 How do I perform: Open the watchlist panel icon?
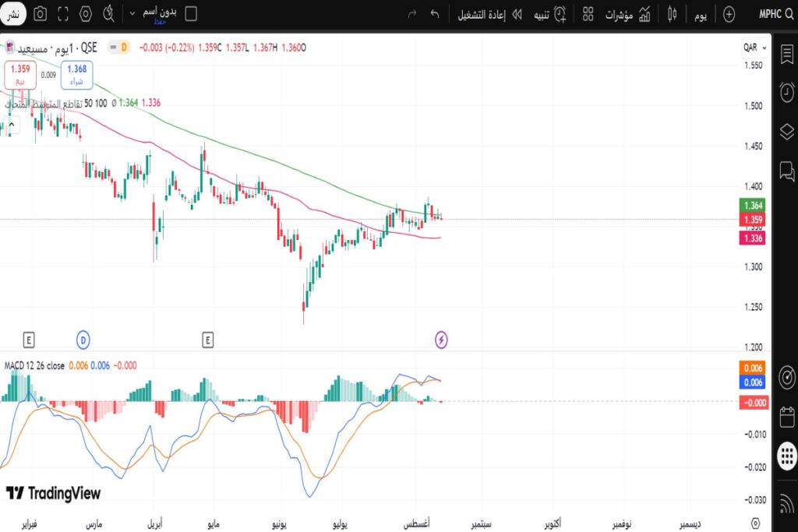(786, 53)
